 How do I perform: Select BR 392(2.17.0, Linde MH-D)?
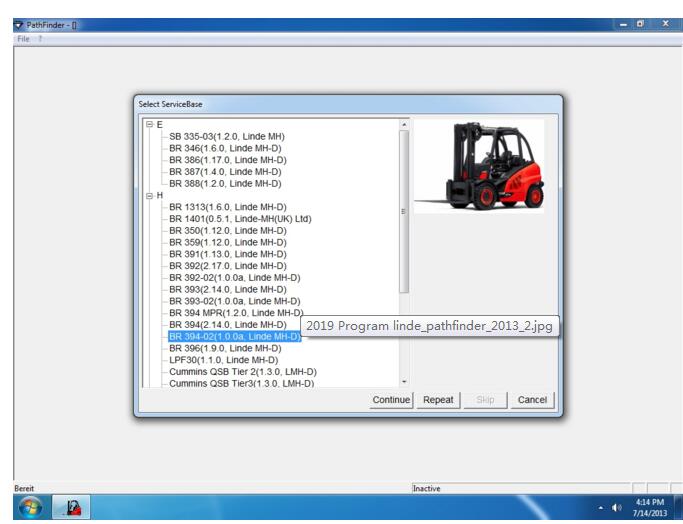coord(228,266)
